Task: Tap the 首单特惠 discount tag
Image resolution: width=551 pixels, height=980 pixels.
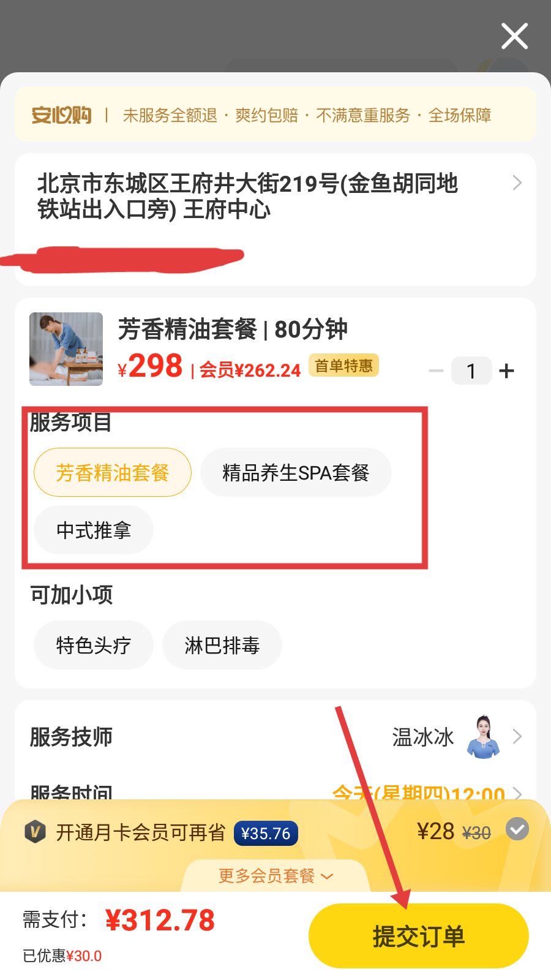Action: point(343,366)
